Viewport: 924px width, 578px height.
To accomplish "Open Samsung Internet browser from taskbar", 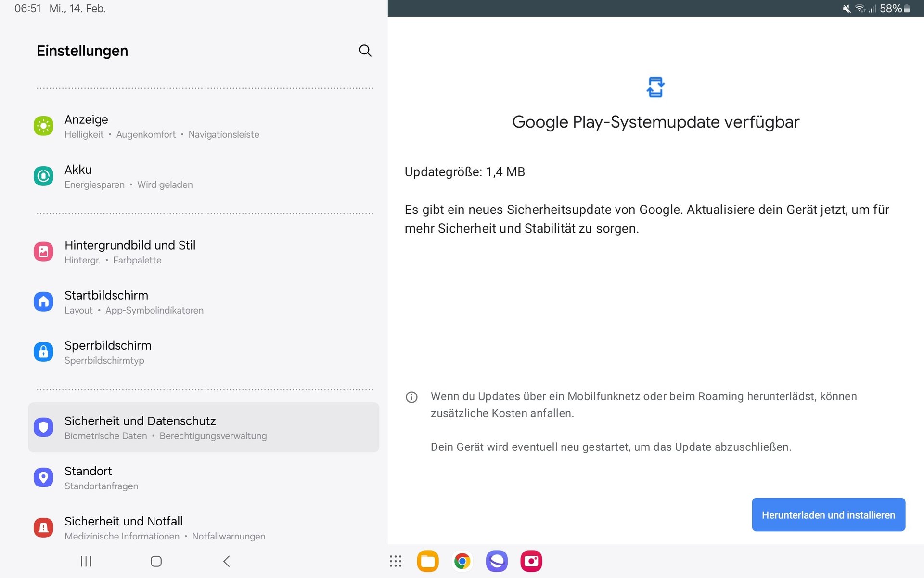I will tap(497, 561).
